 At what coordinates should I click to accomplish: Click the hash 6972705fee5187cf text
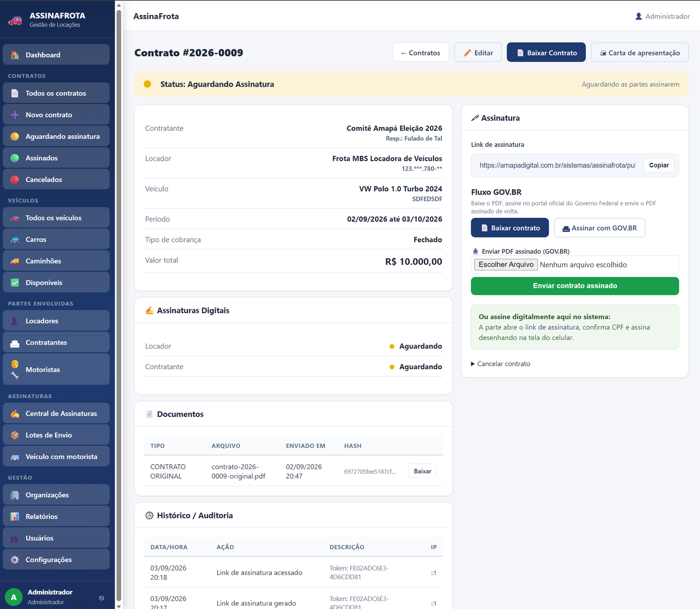[x=370, y=472]
